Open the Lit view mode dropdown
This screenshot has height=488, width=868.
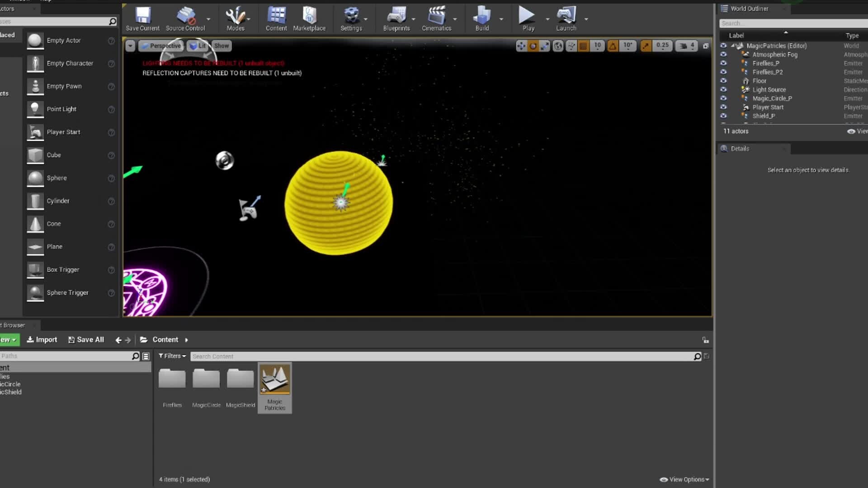[x=198, y=46]
